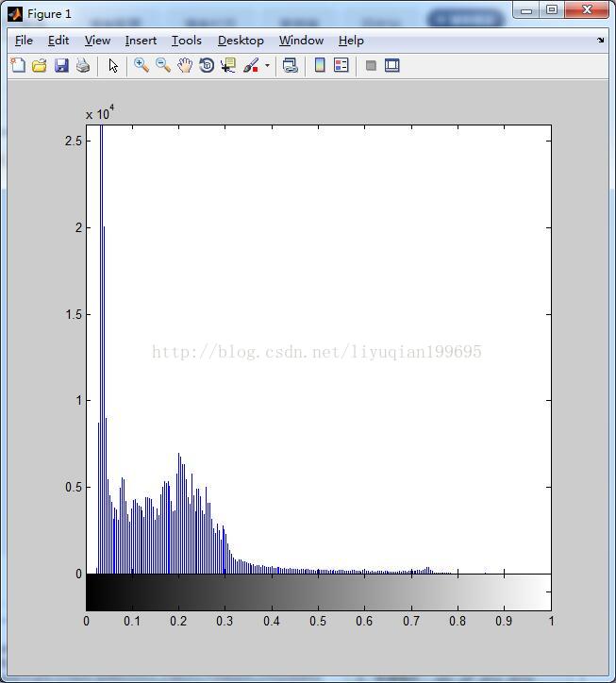Minimize the Figure 1 window
The image size is (616, 683).
[526, 10]
